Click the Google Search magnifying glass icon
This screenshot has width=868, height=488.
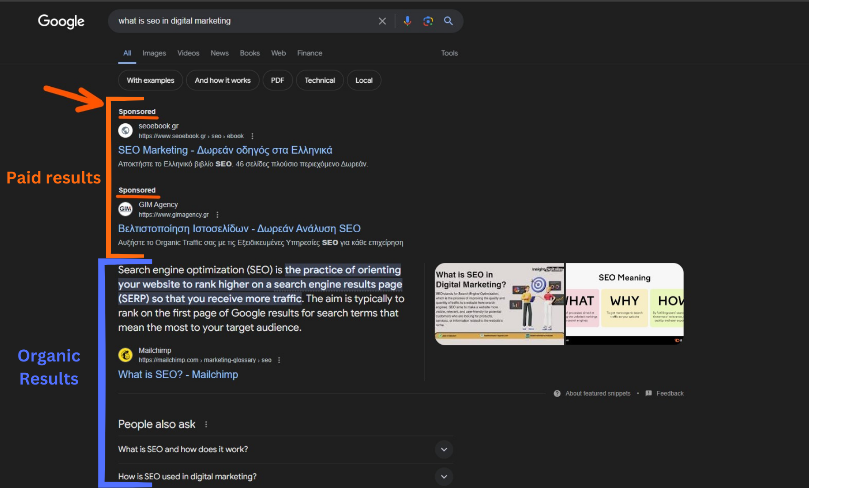click(x=448, y=21)
